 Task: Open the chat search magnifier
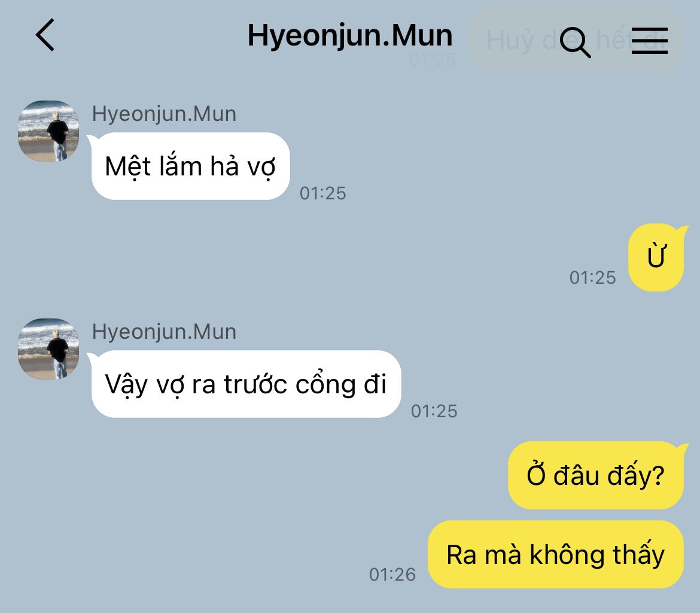(x=575, y=42)
